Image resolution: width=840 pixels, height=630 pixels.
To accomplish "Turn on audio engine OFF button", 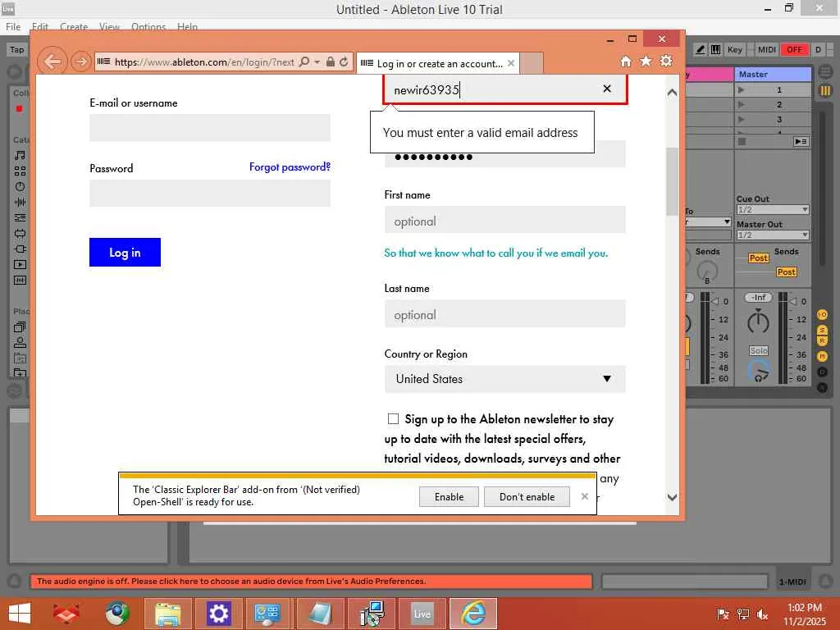I will tap(794, 50).
